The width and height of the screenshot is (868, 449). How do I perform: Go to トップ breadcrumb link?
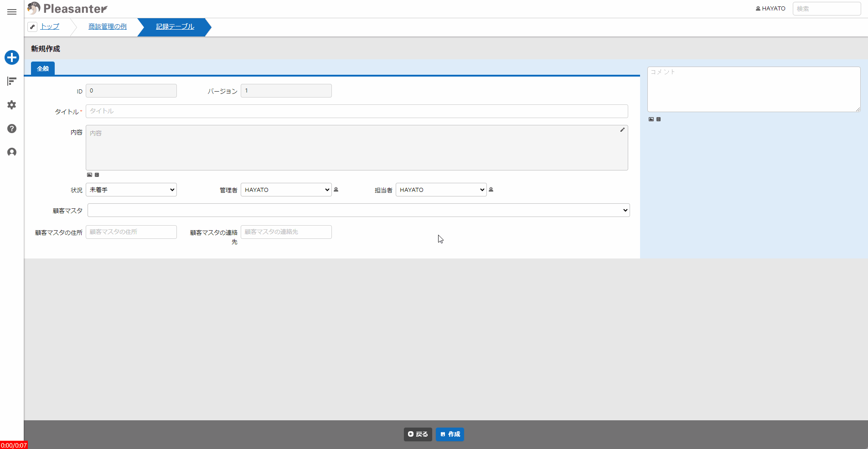(50, 26)
